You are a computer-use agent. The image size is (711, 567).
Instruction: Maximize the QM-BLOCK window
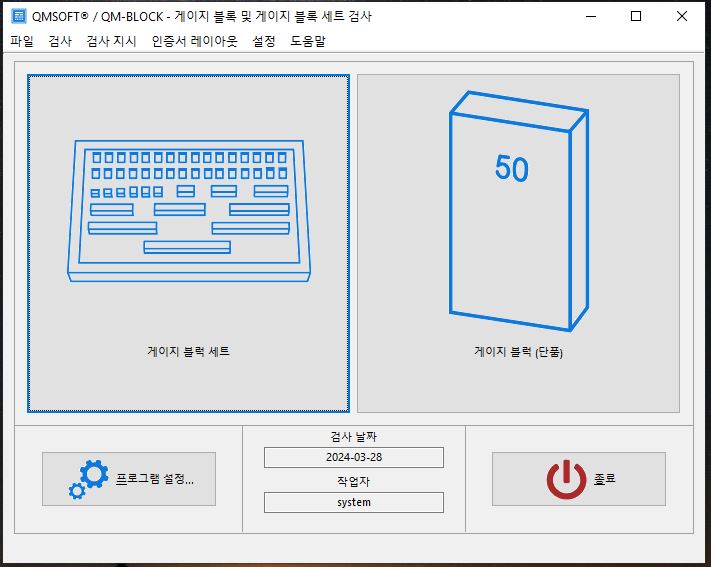point(636,16)
